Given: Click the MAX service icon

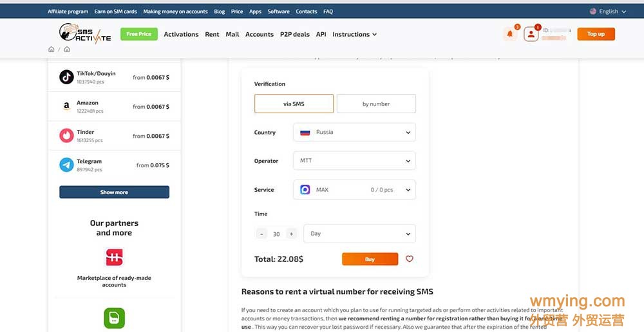Looking at the screenshot, I should [305, 190].
